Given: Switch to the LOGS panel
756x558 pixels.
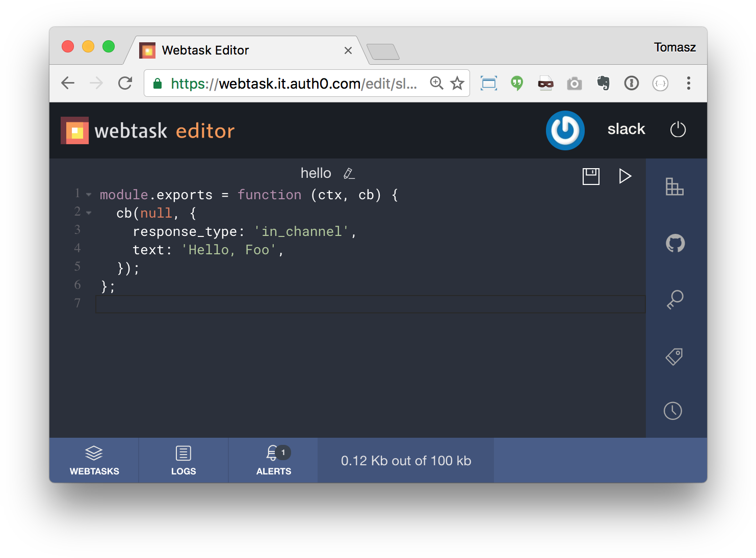Looking at the screenshot, I should click(x=183, y=460).
